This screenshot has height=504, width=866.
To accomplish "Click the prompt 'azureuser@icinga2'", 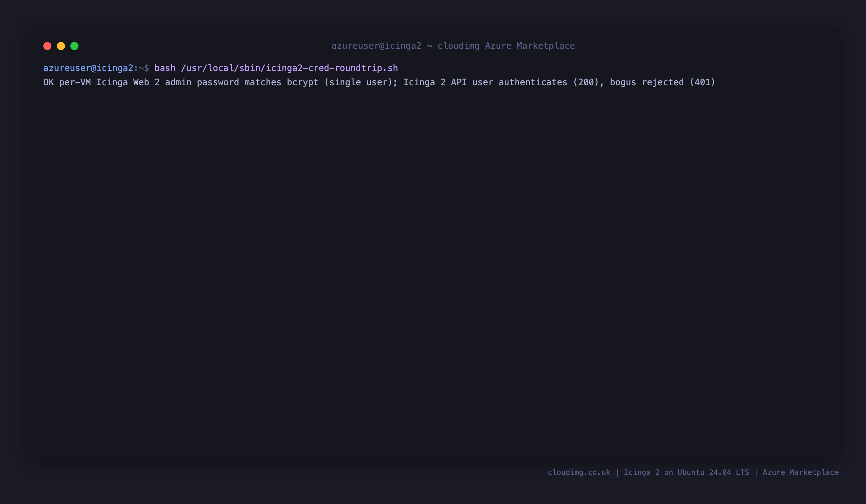I will (x=88, y=68).
